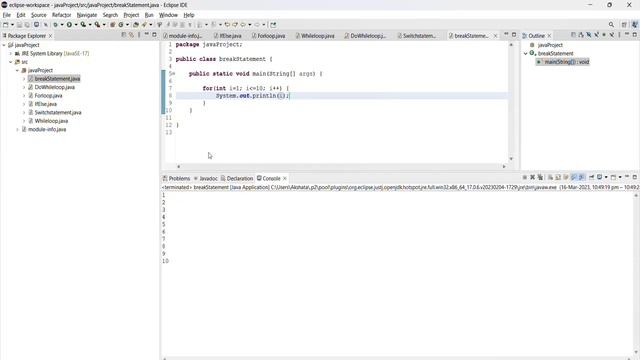
Task: Collapse the src folder node
Action: 11,62
